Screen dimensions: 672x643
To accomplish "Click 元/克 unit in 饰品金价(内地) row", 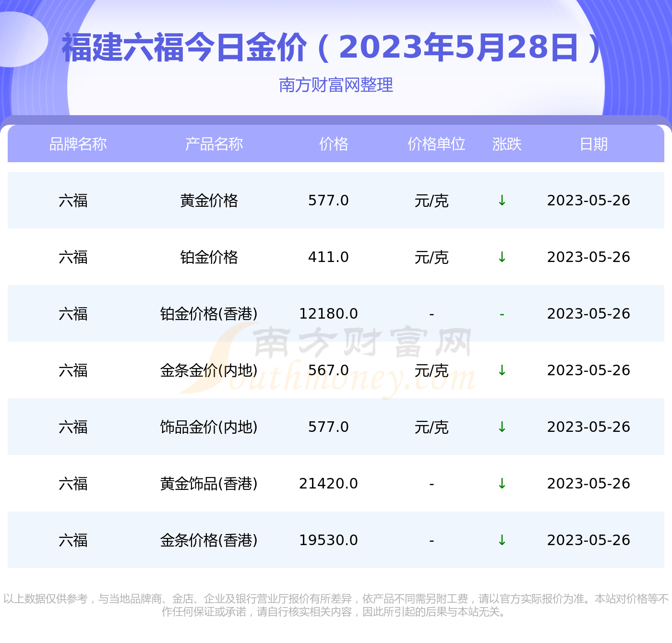I will [432, 427].
